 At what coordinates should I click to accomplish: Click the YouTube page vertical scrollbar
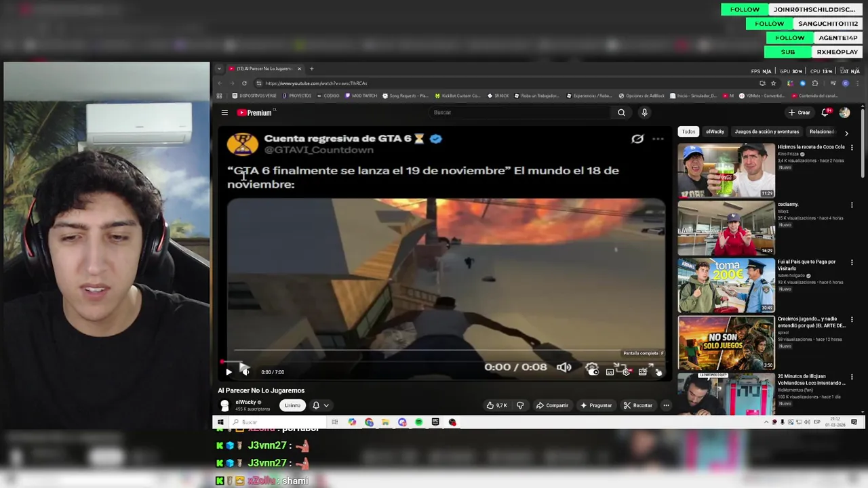point(863,142)
